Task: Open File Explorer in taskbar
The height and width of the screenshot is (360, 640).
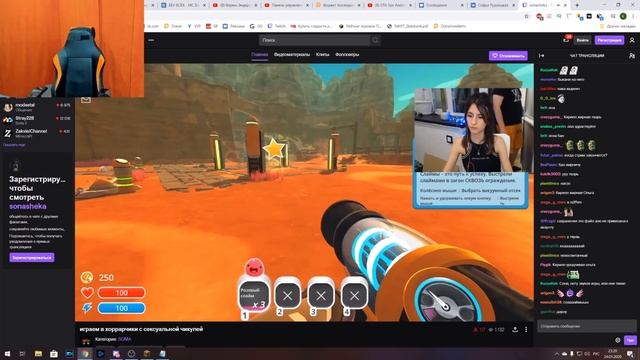Action: (x=38, y=353)
